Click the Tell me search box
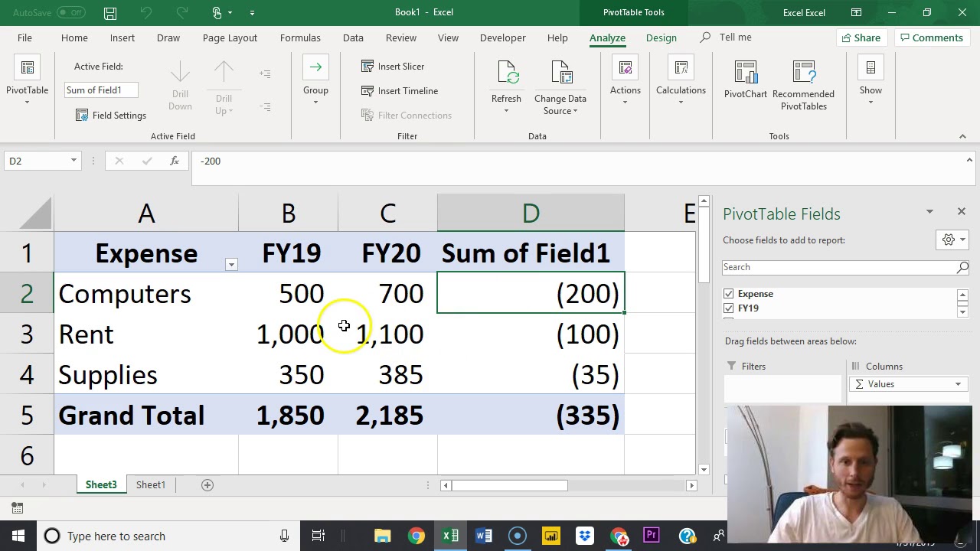The width and height of the screenshot is (980, 551). [727, 37]
